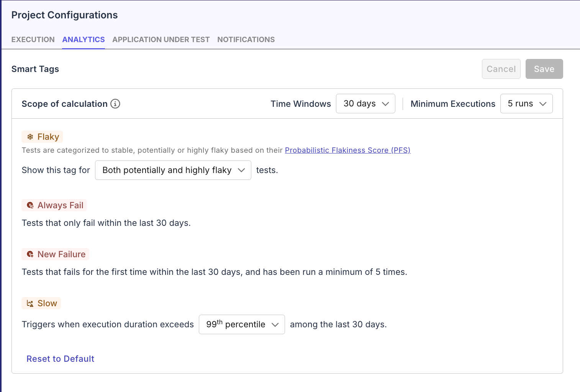Open the 99th percentile threshold dropdown
580x392 pixels.
tap(241, 324)
